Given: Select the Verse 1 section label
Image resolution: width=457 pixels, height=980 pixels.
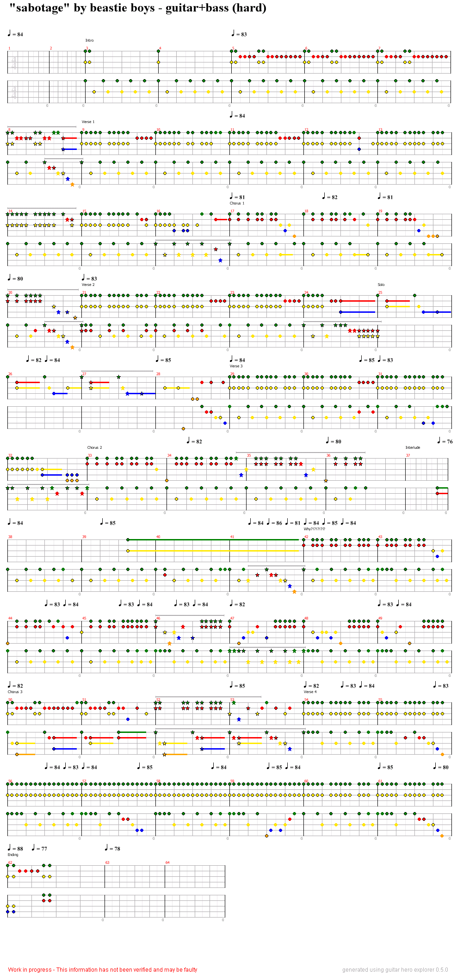Looking at the screenshot, I should [x=88, y=122].
